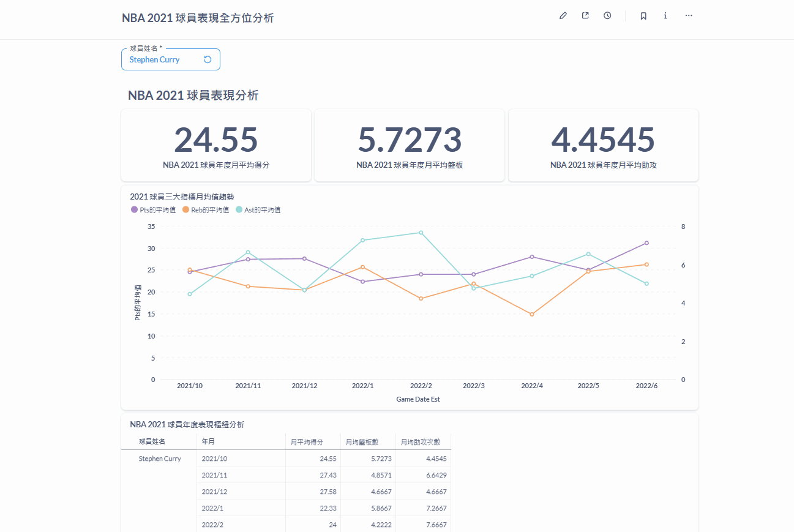Open the NBA 2021 球員年度表現樞紐分析 card title

point(187,424)
